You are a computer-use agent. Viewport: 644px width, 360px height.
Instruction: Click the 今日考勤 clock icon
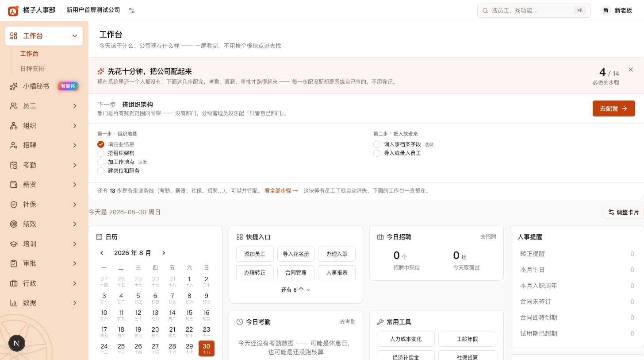(240, 322)
